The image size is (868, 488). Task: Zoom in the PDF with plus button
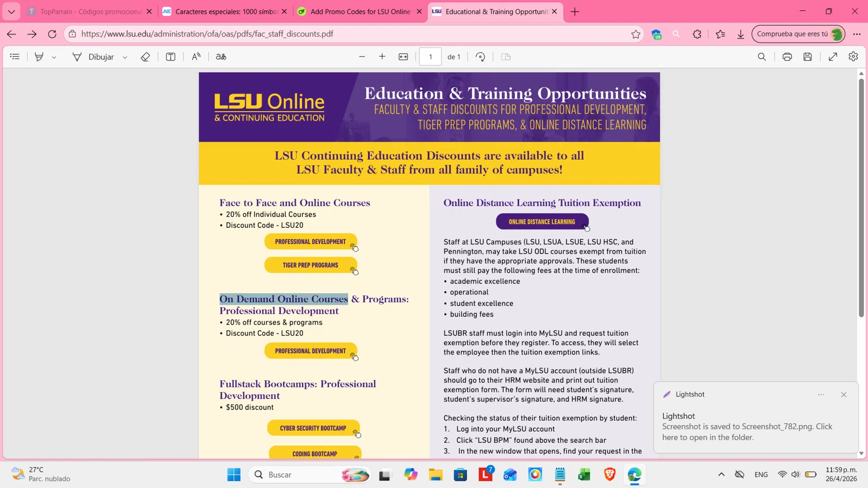(x=382, y=57)
